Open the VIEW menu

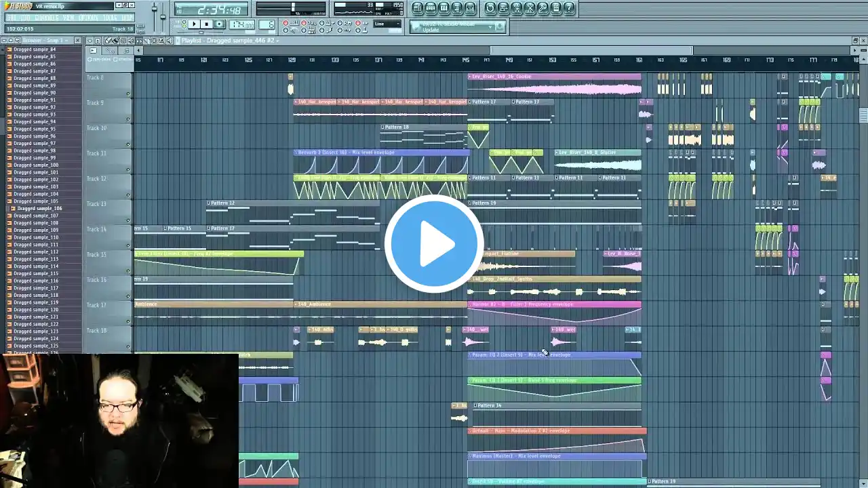(x=68, y=18)
